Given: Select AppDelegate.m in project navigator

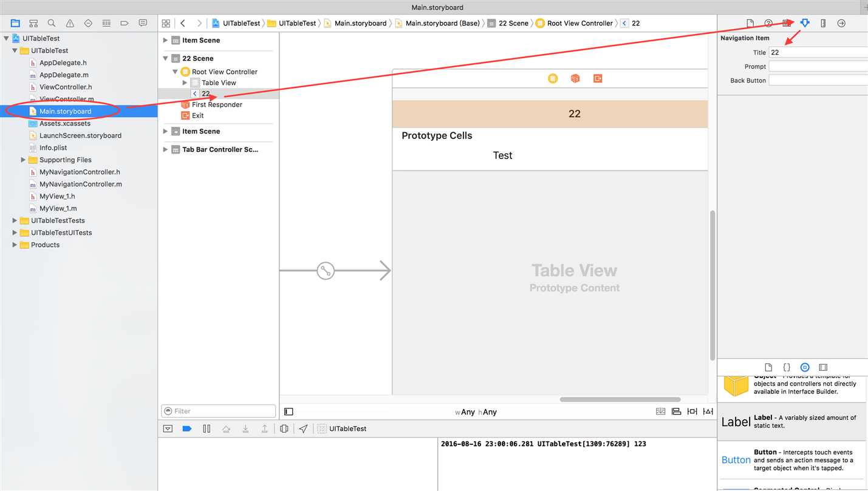Looking at the screenshot, I should point(64,75).
